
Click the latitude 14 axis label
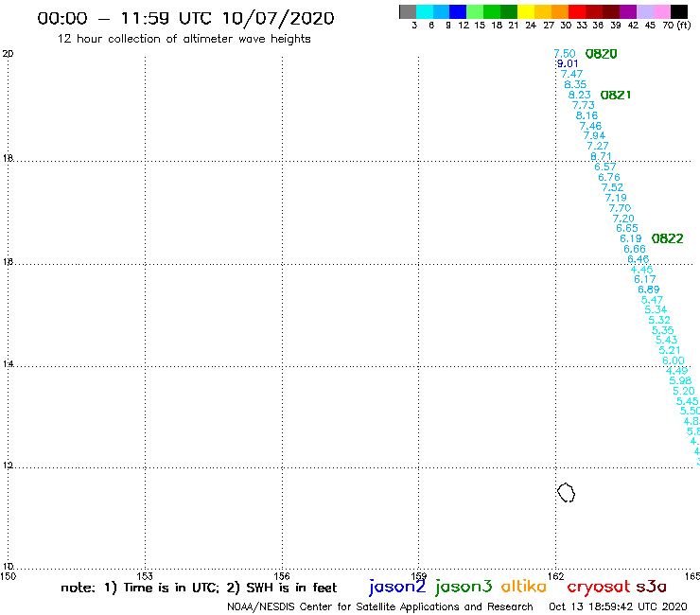8,364
